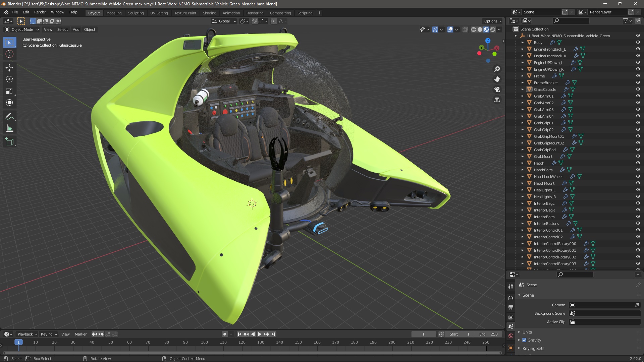Jump to the timeline end frame

click(x=273, y=334)
